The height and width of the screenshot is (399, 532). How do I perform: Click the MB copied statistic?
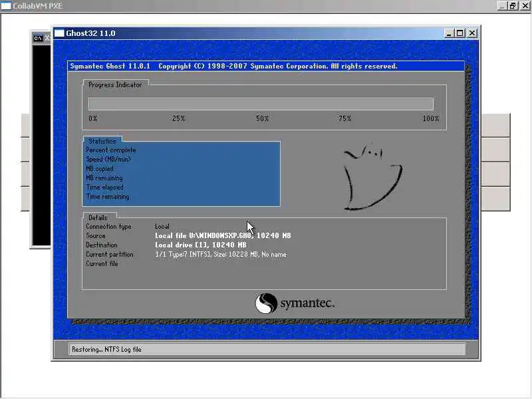[99, 169]
